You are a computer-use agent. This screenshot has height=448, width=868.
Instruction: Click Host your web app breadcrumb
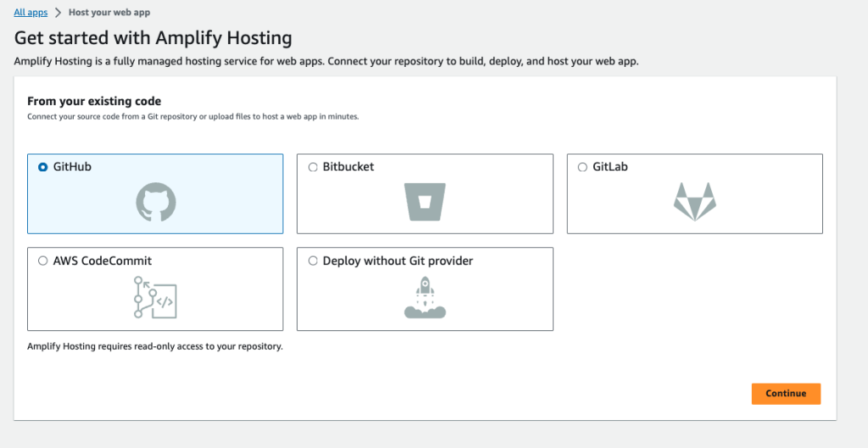pyautogui.click(x=109, y=12)
